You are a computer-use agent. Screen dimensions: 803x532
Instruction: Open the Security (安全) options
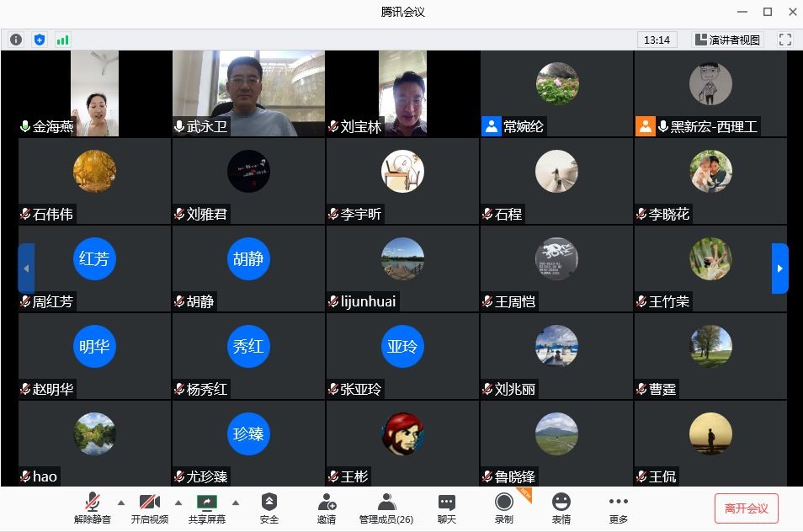click(269, 508)
